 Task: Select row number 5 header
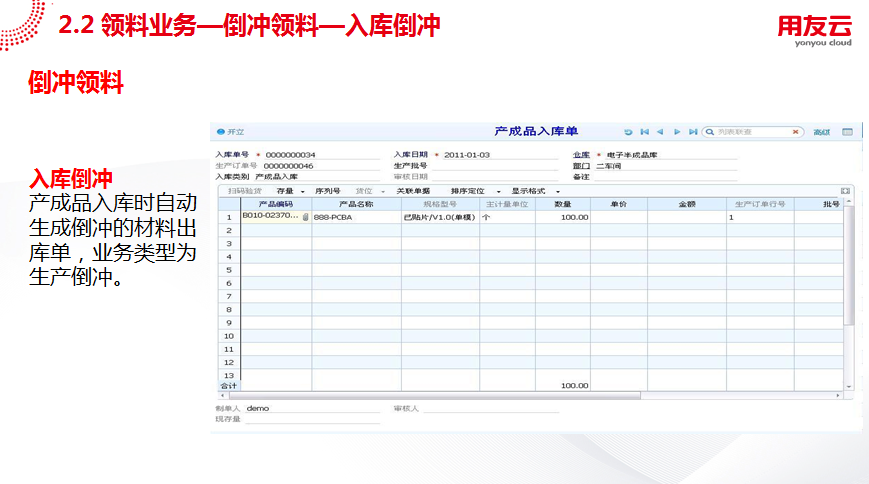coord(229,270)
